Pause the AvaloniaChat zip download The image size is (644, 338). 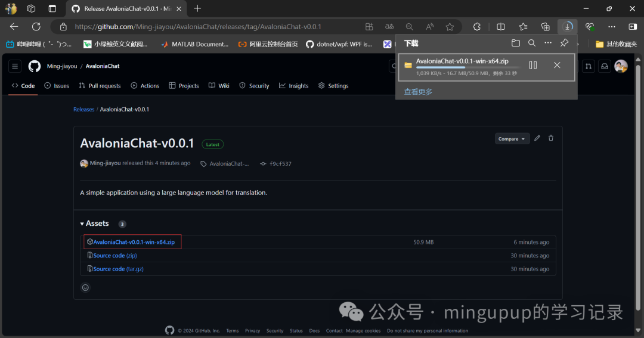tap(533, 66)
